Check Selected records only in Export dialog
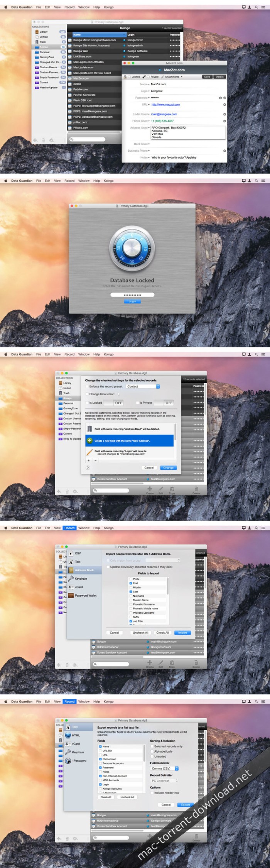The height and width of the screenshot is (868, 270). (152, 746)
